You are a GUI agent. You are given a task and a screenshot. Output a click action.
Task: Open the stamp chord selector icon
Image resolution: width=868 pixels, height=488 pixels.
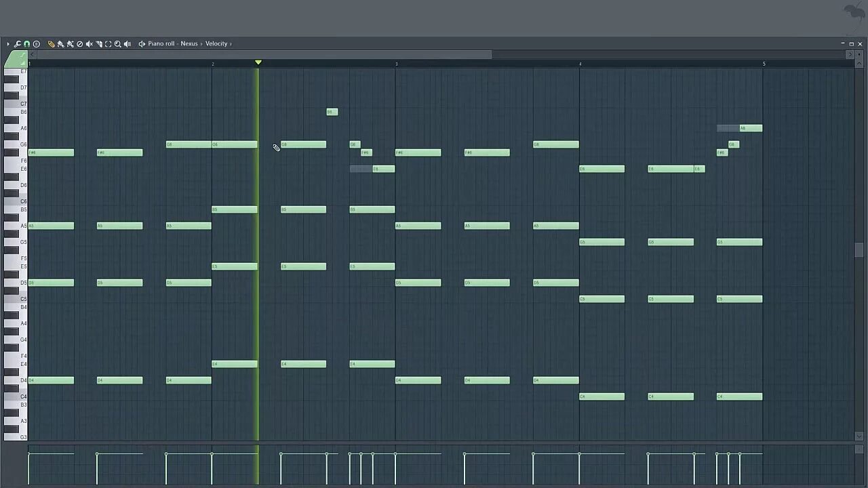[37, 44]
